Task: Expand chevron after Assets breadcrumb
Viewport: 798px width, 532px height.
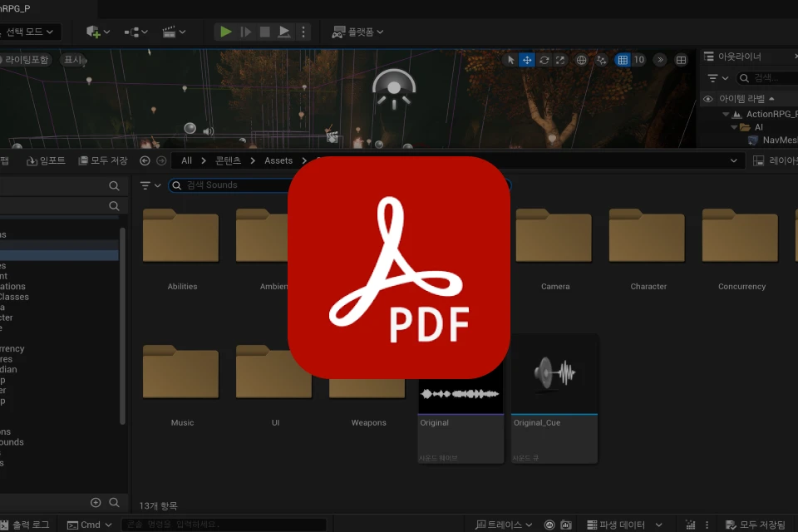Action: click(x=304, y=161)
